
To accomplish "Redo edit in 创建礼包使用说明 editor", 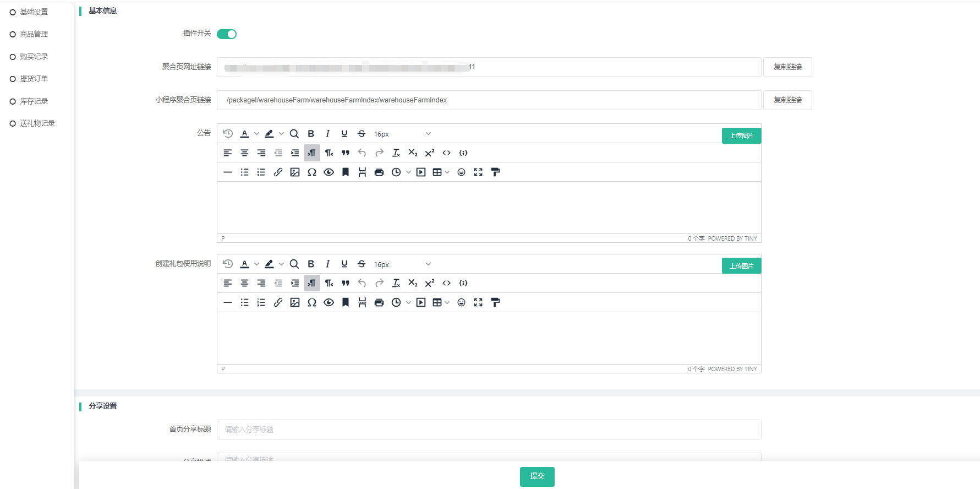I will click(379, 283).
